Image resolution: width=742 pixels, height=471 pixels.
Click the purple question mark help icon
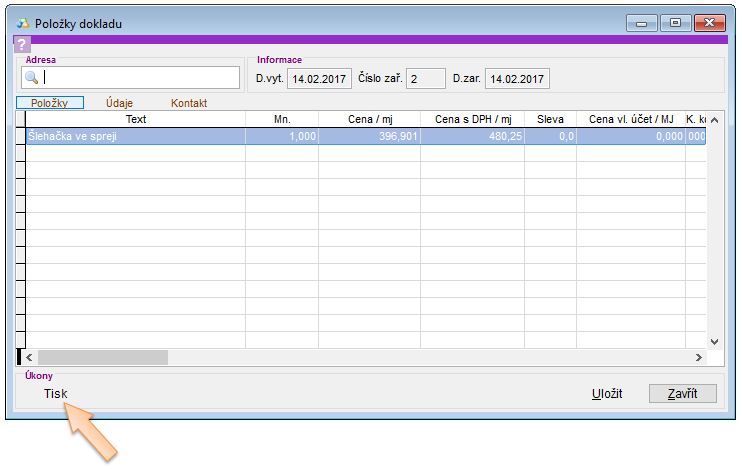22,44
